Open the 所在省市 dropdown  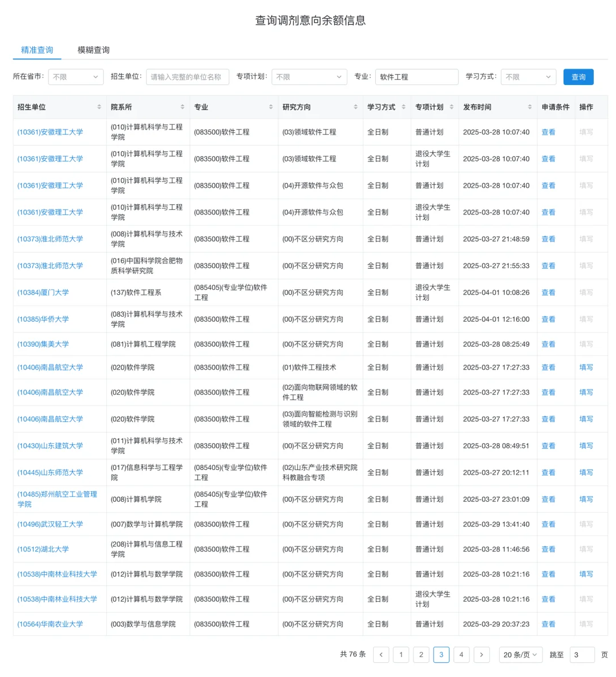tap(76, 77)
